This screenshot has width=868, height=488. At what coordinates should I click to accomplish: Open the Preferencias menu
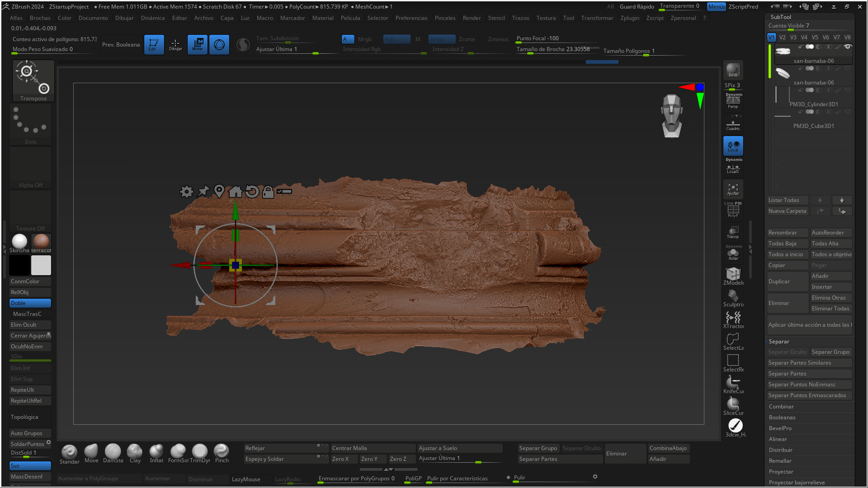point(411,18)
